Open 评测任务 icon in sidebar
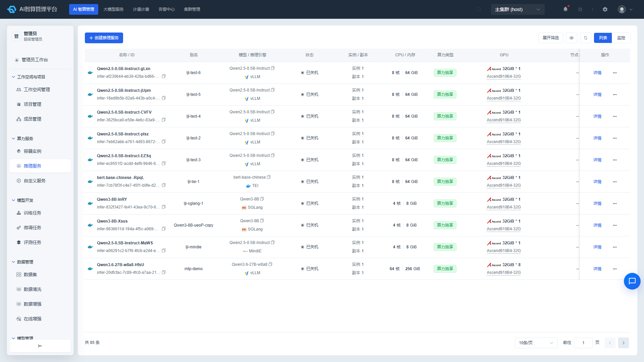This screenshot has height=362, width=644. [19, 242]
